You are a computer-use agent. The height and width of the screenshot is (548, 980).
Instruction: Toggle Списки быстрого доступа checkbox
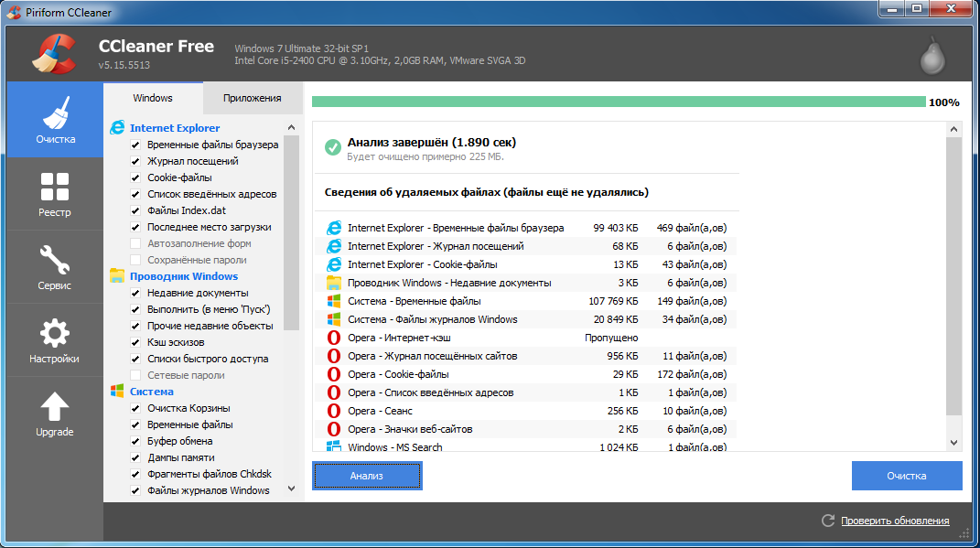click(135, 359)
